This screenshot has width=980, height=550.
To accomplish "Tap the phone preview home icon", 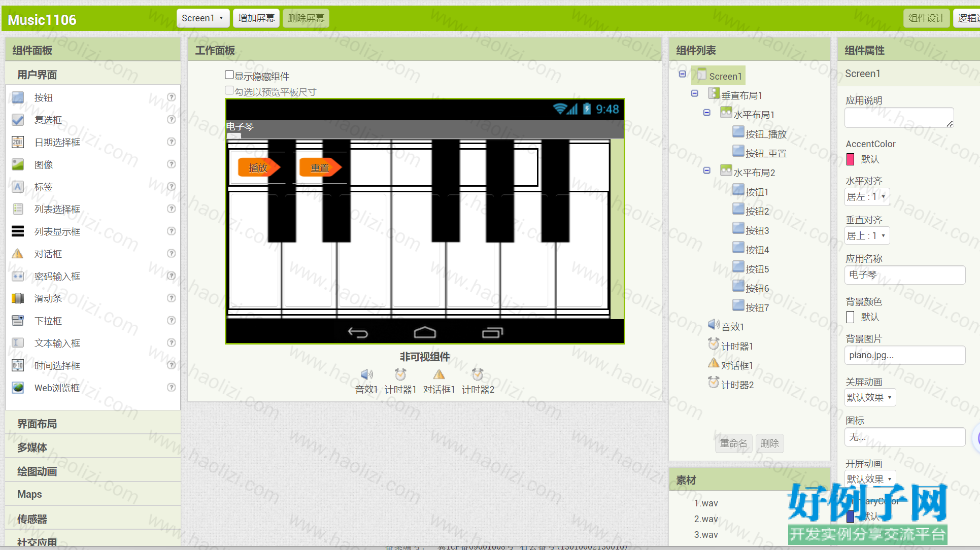I will pos(425,332).
